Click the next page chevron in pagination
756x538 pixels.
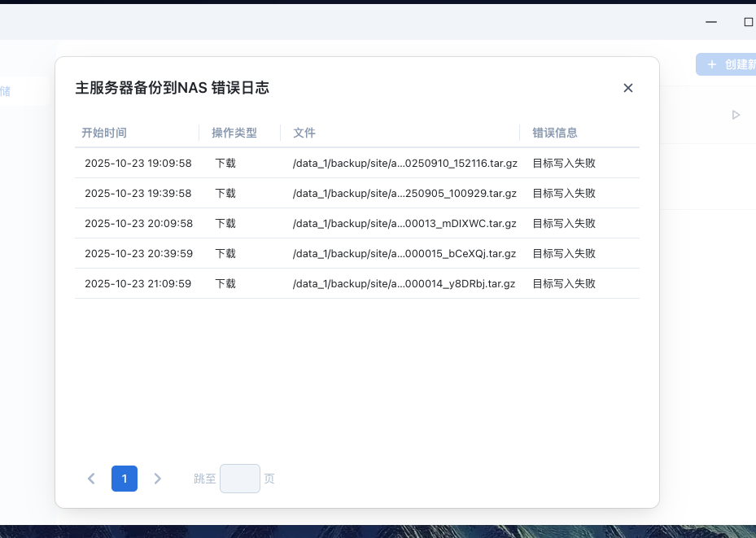coord(158,479)
